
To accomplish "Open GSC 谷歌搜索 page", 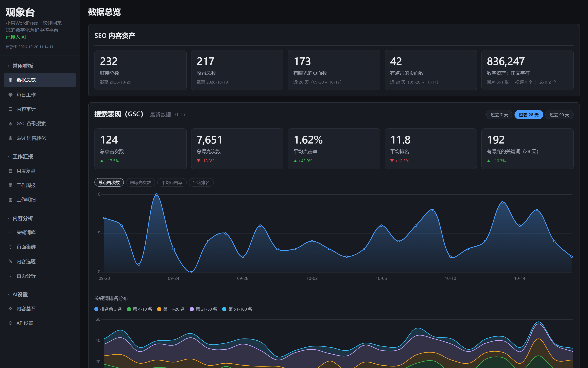I will click(x=40, y=124).
